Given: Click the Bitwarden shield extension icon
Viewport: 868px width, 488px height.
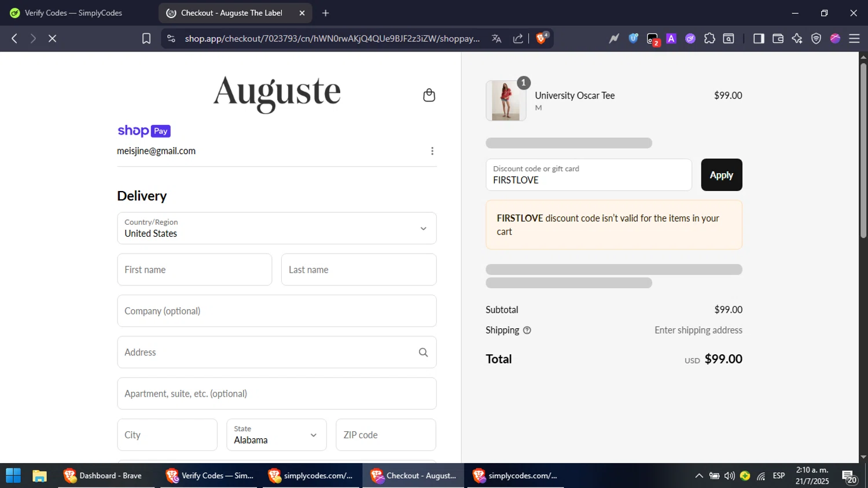Looking at the screenshot, I should (634, 39).
